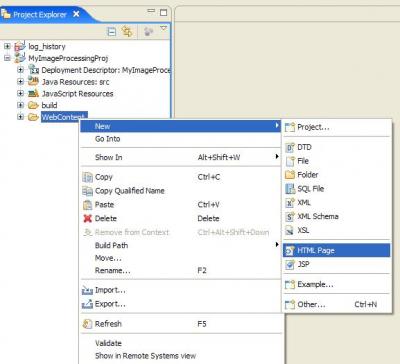Select XML Schema in New submenu
The height and width of the screenshot is (364, 400).
(x=336, y=216)
